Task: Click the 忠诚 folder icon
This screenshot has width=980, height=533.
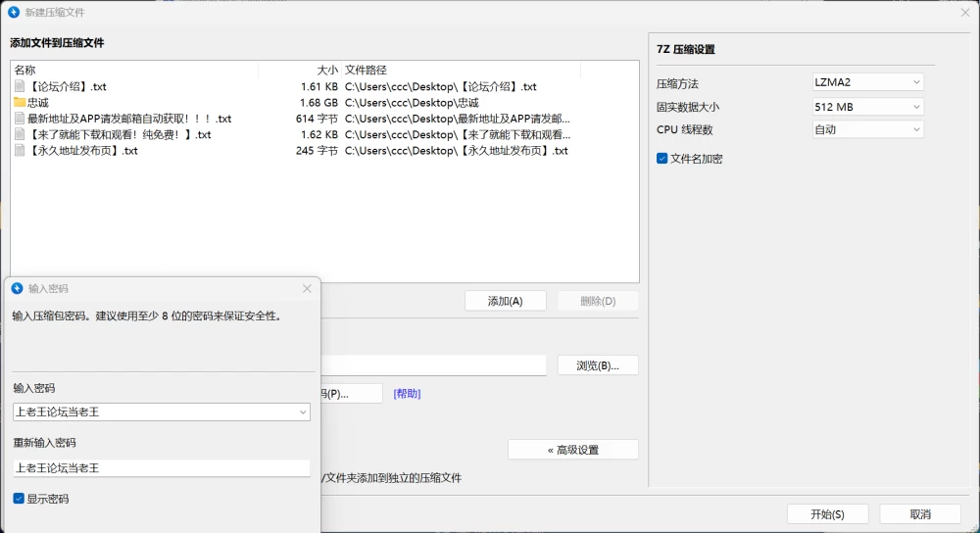Action: point(20,103)
